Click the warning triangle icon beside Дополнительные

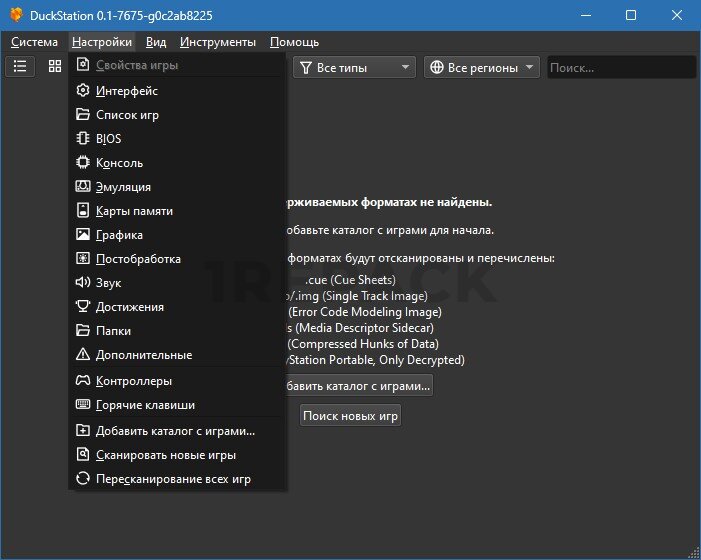pos(83,355)
